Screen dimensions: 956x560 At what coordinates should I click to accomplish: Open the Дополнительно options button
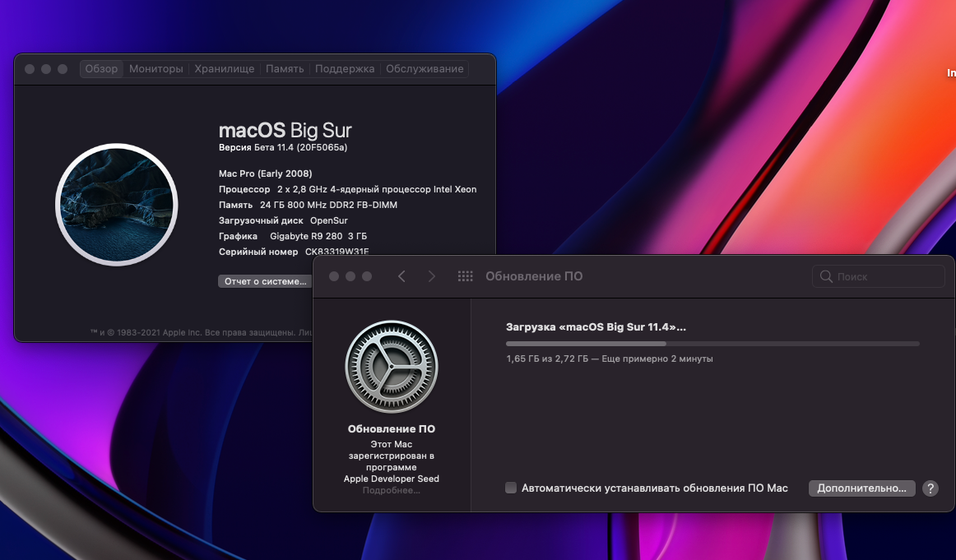pyautogui.click(x=861, y=488)
